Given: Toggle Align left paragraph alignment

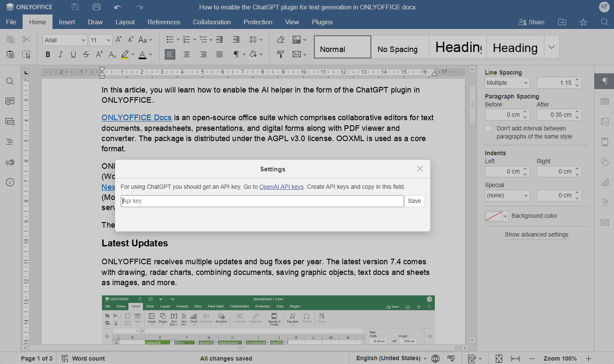Looking at the screenshot, I should point(170,55).
